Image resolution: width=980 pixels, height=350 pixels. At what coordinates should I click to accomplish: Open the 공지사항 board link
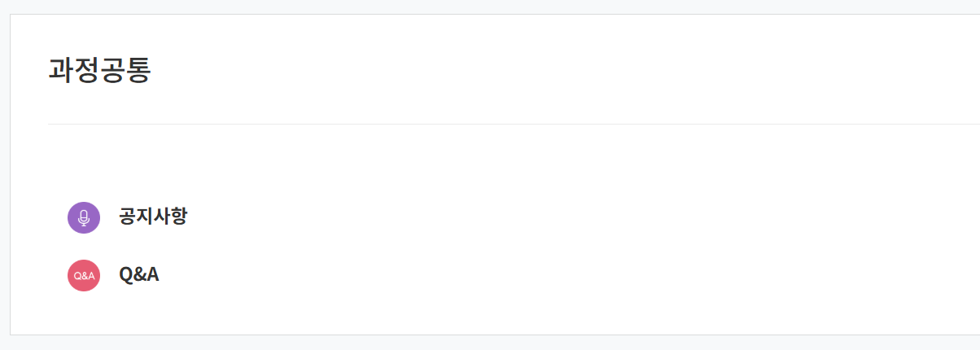click(x=153, y=217)
